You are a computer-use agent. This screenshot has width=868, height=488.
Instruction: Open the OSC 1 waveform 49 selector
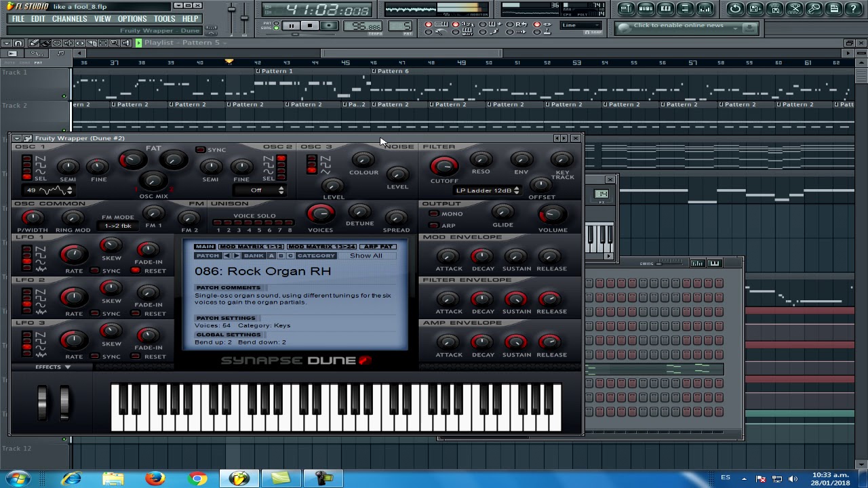coord(49,190)
